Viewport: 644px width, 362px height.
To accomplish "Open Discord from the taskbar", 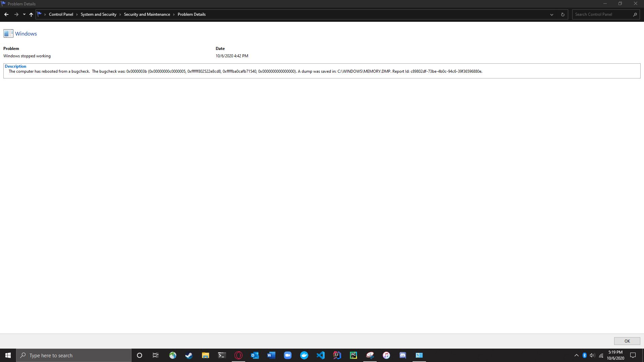I will click(403, 355).
